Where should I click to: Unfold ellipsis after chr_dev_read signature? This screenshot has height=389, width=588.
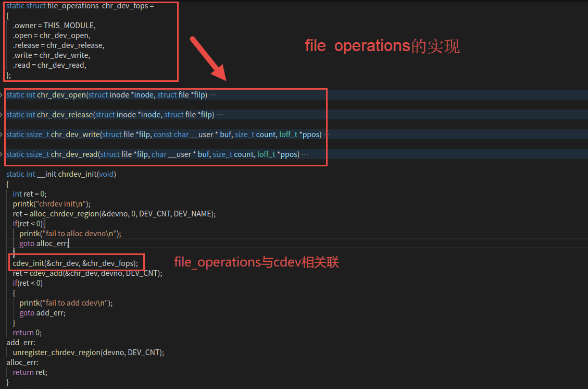305,154
